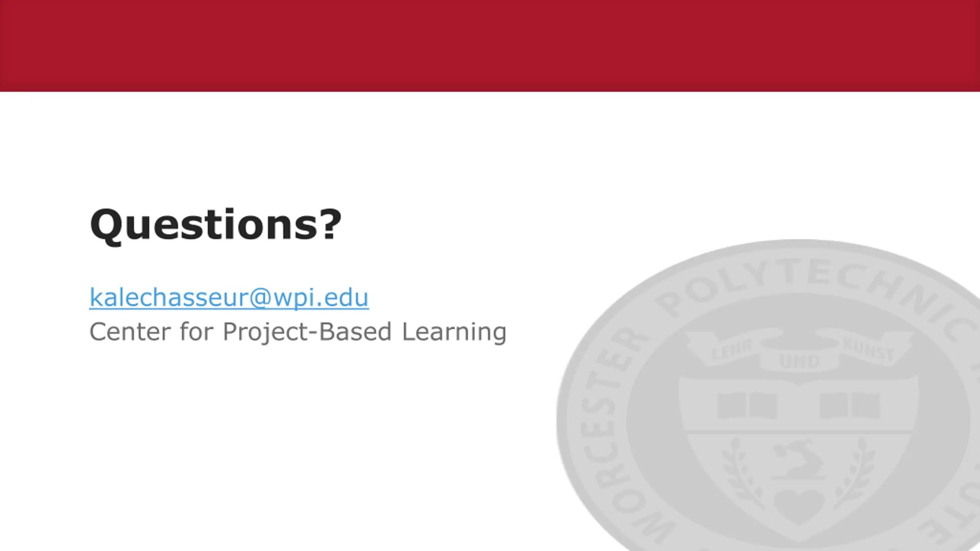The width and height of the screenshot is (980, 551).
Task: Click the Center for Project-Based Learning line
Action: [x=298, y=332]
